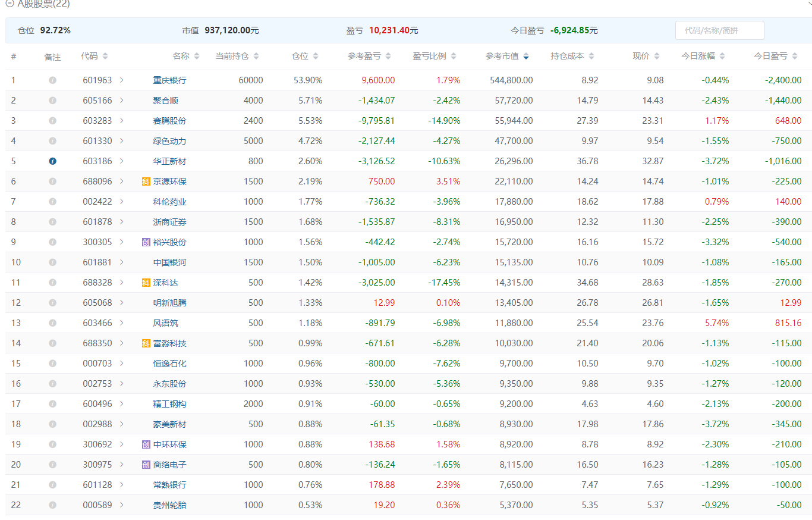Viewport: 812px width, 520px height.
Task: Click the 科 badge beside 深科达
Action: [x=146, y=283]
